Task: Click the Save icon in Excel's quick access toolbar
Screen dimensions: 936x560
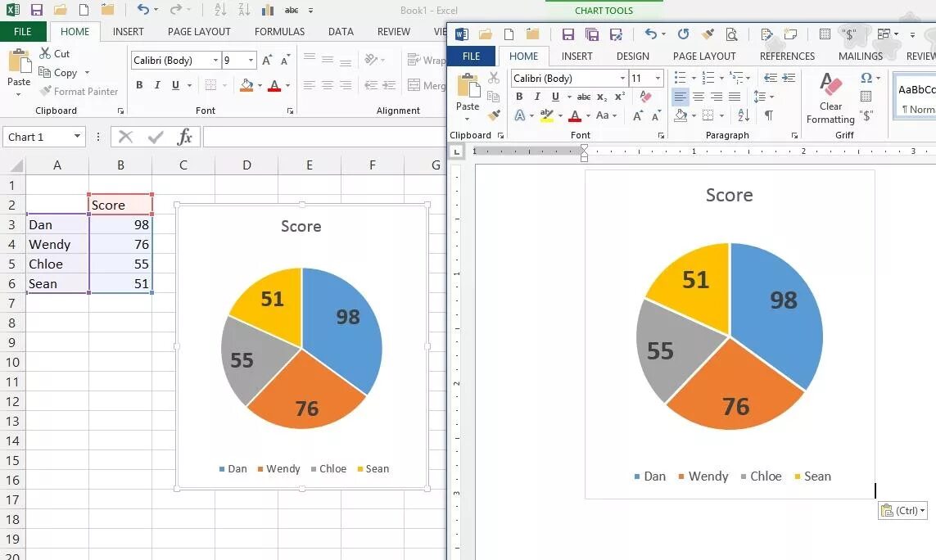Action: click(36, 10)
